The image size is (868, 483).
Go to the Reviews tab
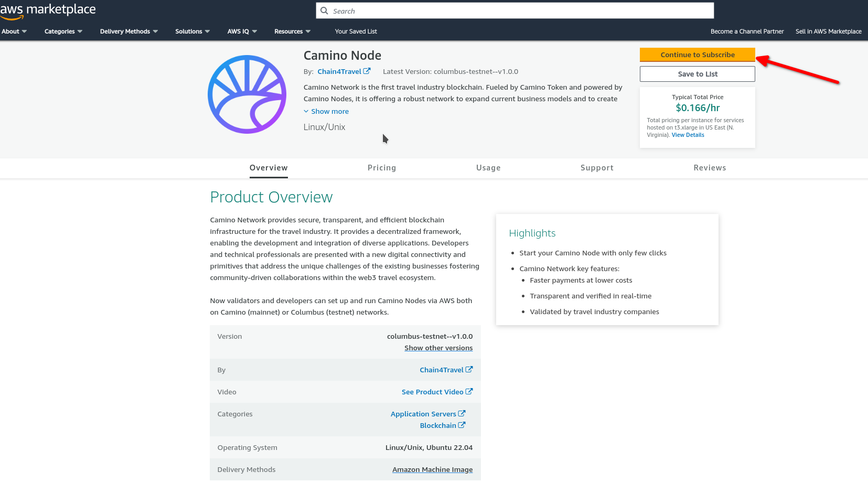pos(710,168)
